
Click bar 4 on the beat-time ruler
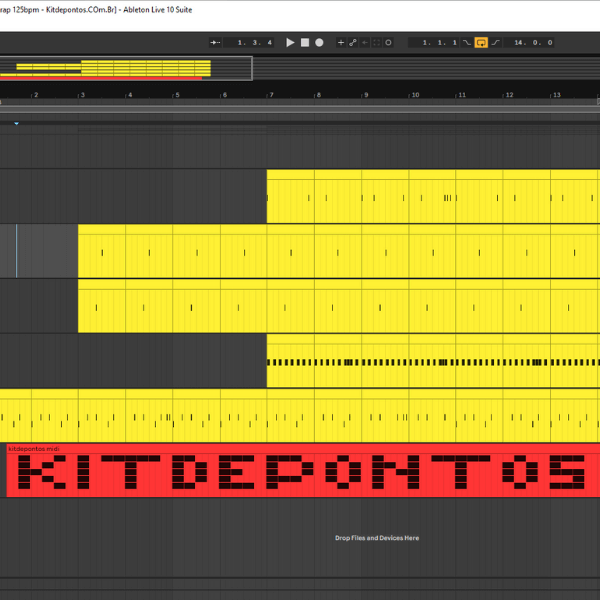pyautogui.click(x=130, y=95)
